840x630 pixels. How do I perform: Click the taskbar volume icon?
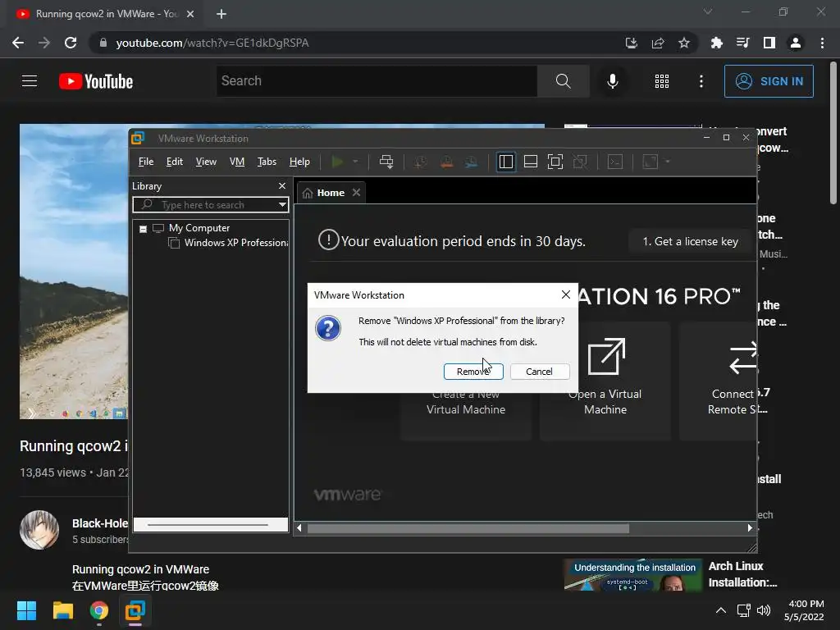(764, 610)
